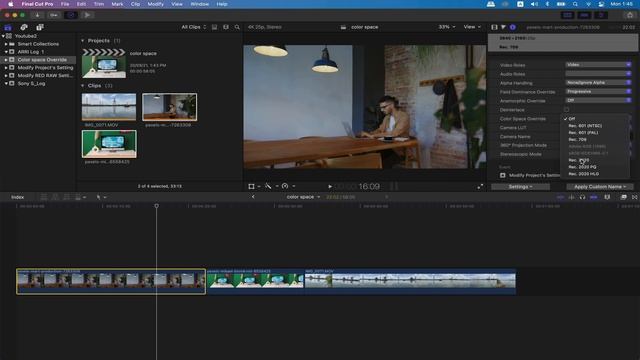Switch to Color inspector triangle icon
The image size is (640, 360).
[x=503, y=27]
